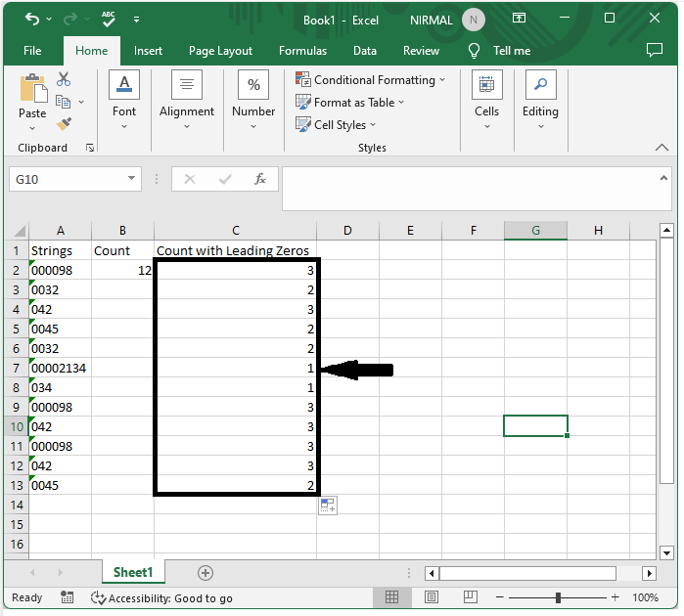Switch to the Data tab
Viewport: 684px width, 616px height.
pyautogui.click(x=365, y=51)
